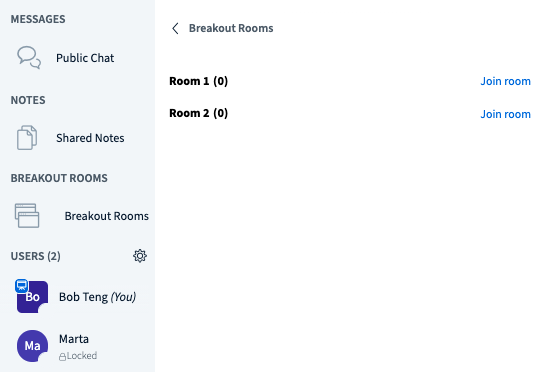Join room for Room 2
554x372 pixels.
505,114
